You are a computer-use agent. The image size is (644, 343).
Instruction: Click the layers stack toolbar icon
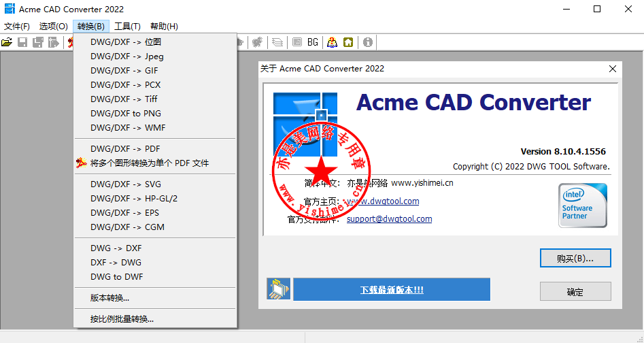point(277,42)
